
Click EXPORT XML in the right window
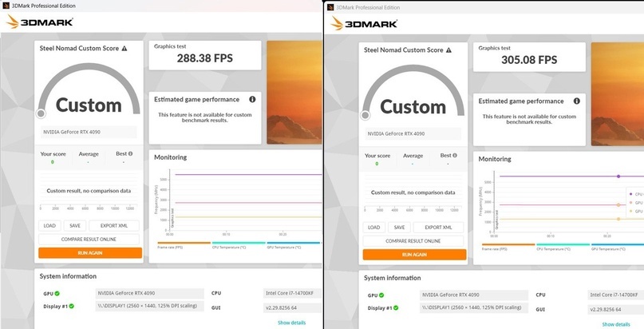(439, 227)
